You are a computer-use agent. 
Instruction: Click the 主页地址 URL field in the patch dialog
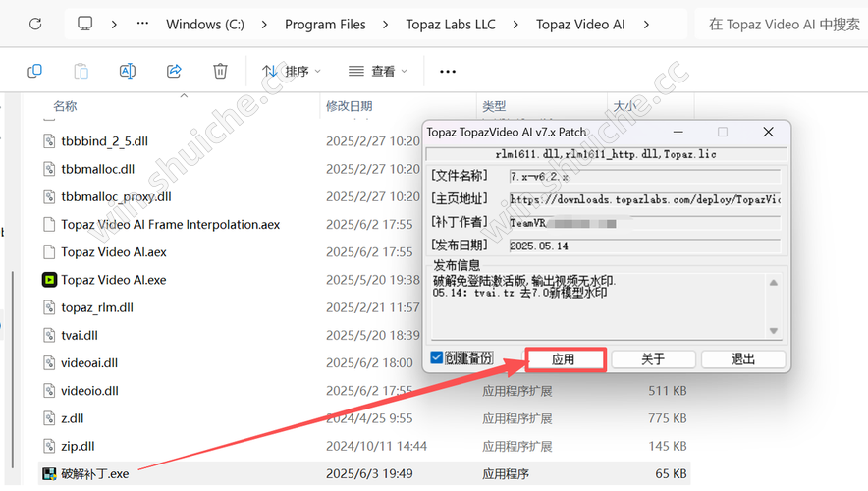point(645,199)
